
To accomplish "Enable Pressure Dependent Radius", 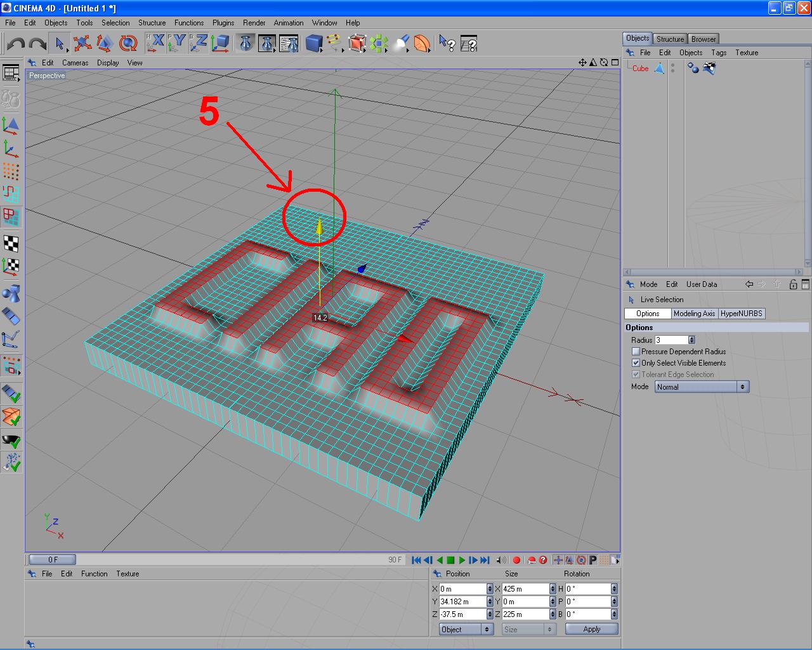I will pos(636,352).
